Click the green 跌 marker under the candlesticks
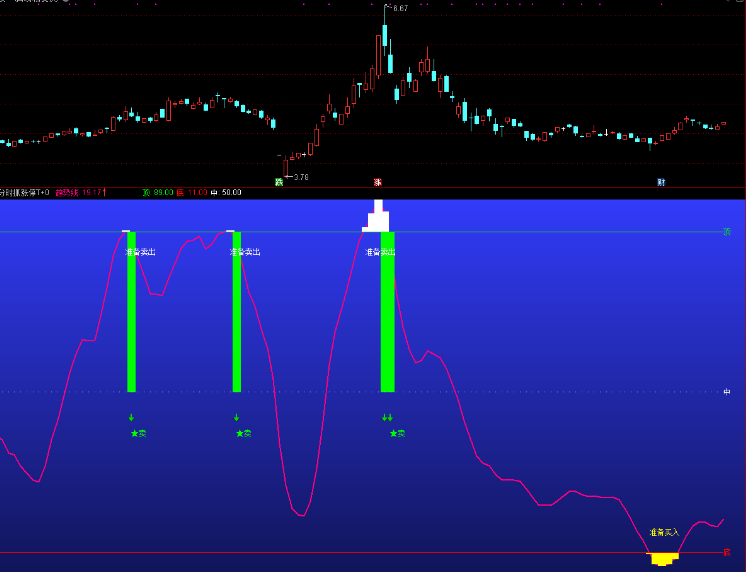Viewport: 746px width, 572px height. [x=279, y=182]
